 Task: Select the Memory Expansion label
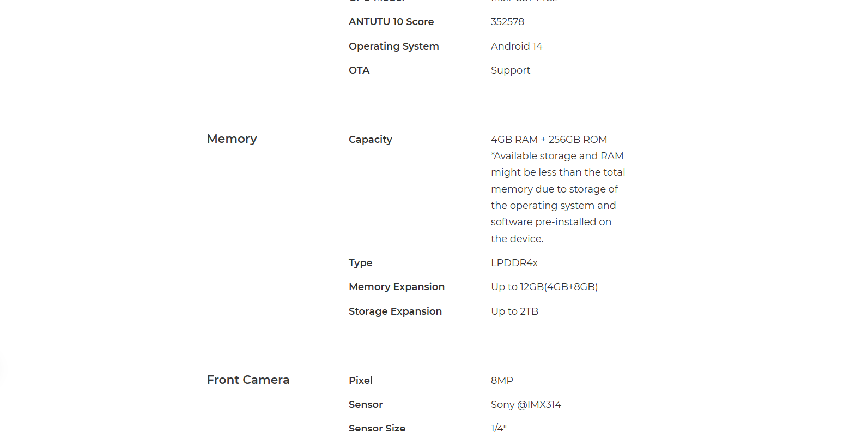click(x=397, y=287)
